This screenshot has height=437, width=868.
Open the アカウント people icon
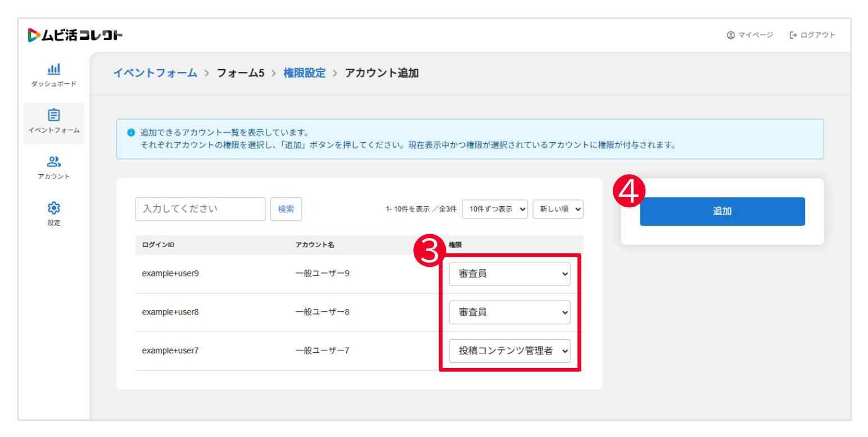coord(54,162)
